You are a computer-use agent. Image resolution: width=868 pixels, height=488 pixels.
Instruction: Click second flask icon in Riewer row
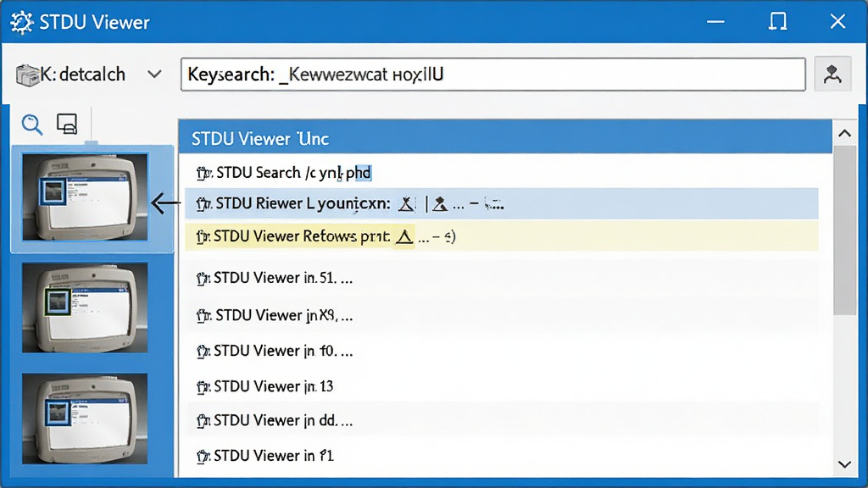click(440, 204)
